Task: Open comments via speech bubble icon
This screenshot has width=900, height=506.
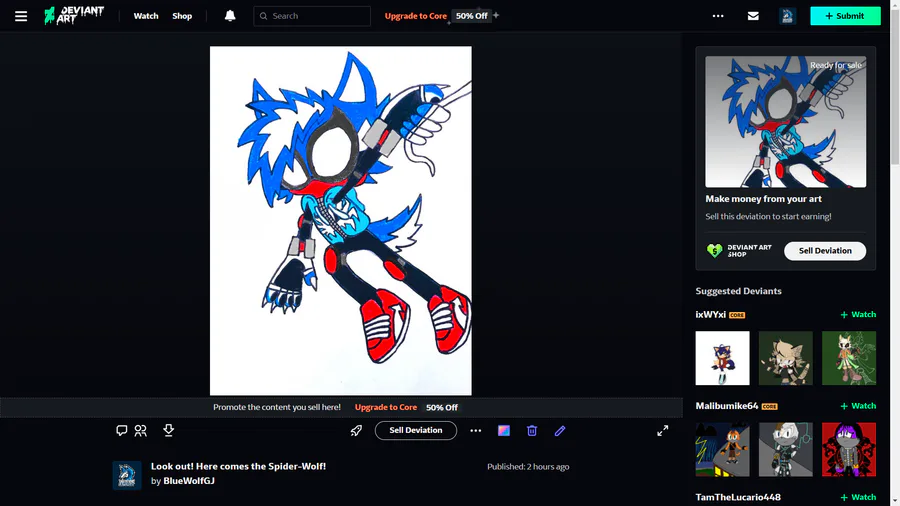Action: (x=122, y=430)
